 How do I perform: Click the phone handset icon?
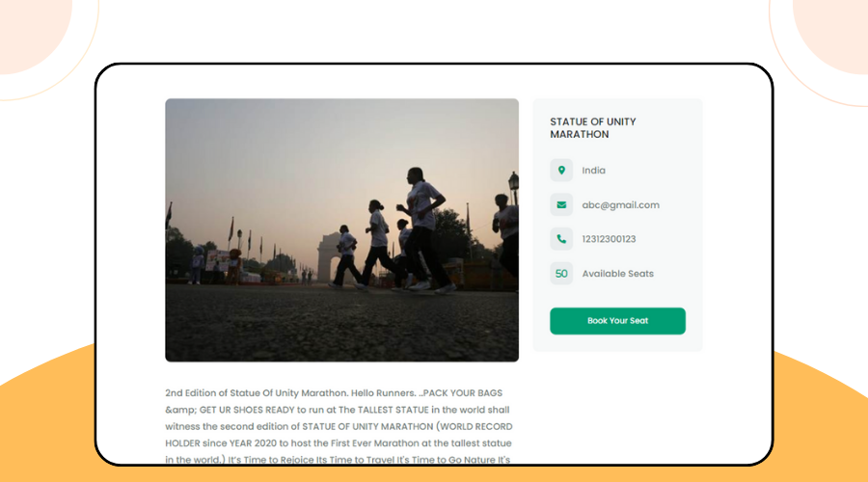pos(561,239)
